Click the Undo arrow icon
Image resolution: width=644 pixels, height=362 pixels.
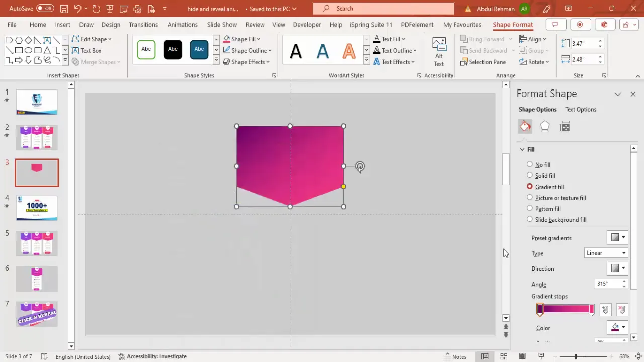pyautogui.click(x=77, y=9)
